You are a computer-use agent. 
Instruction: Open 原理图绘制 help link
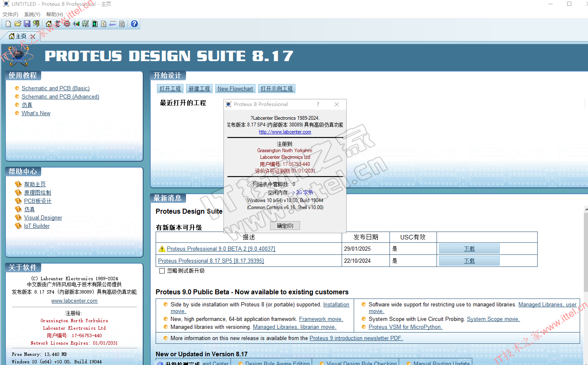pos(37,192)
